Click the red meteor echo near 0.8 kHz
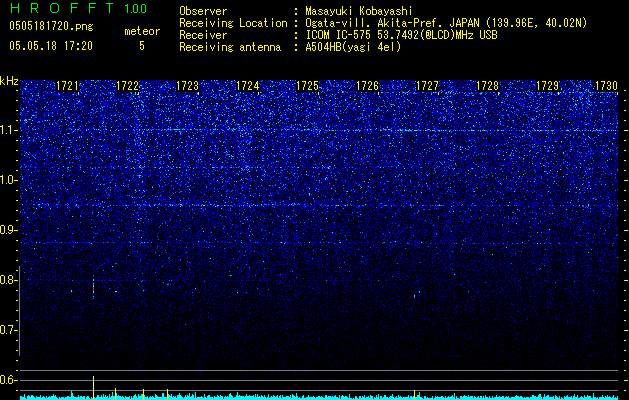This screenshot has width=629, height=400. pyautogui.click(x=93, y=289)
